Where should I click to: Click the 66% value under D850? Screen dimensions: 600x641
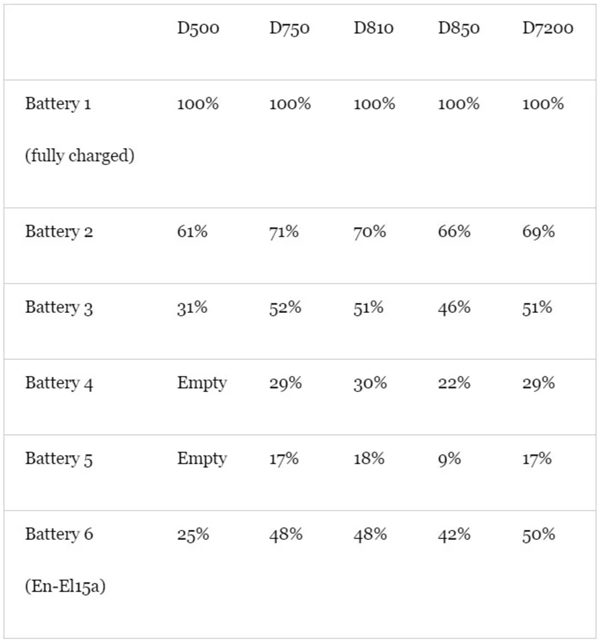[454, 232]
